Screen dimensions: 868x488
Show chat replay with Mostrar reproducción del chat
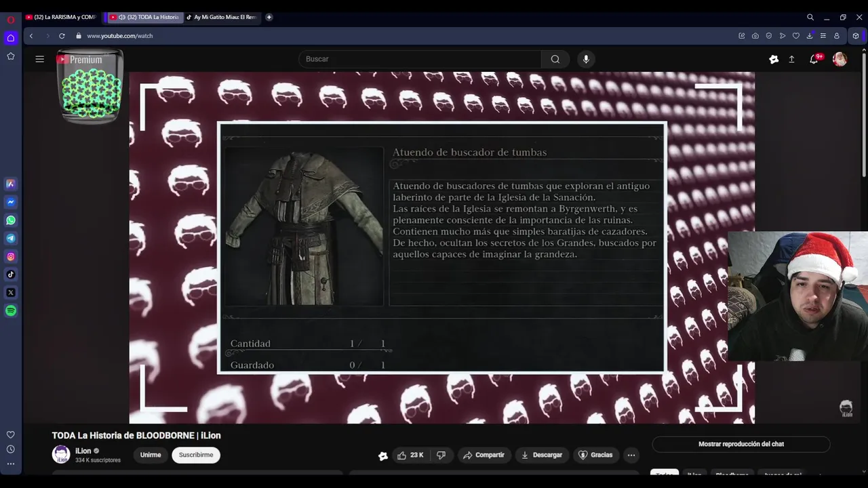click(741, 444)
